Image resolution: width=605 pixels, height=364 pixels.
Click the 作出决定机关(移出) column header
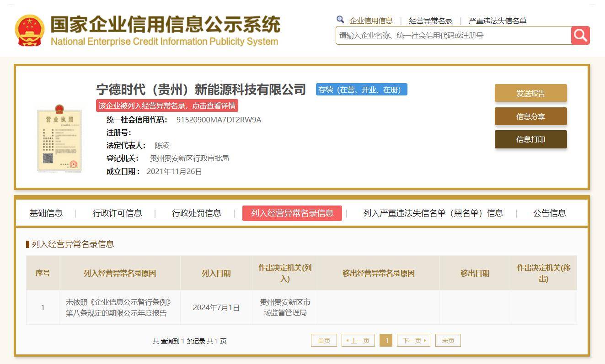pos(544,273)
